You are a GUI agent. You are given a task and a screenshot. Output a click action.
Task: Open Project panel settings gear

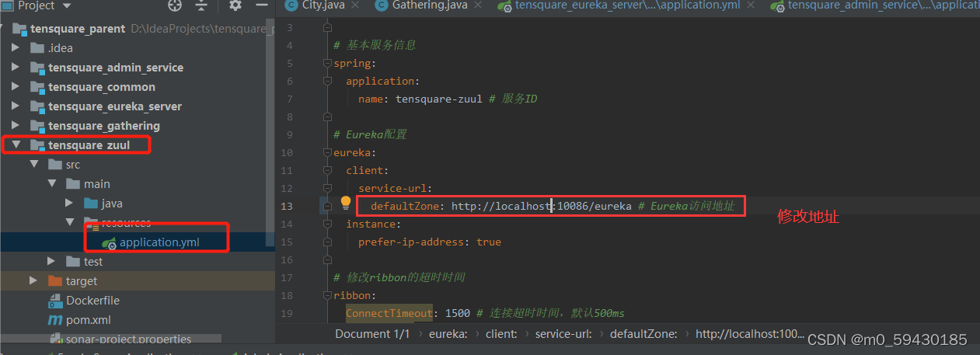click(235, 5)
